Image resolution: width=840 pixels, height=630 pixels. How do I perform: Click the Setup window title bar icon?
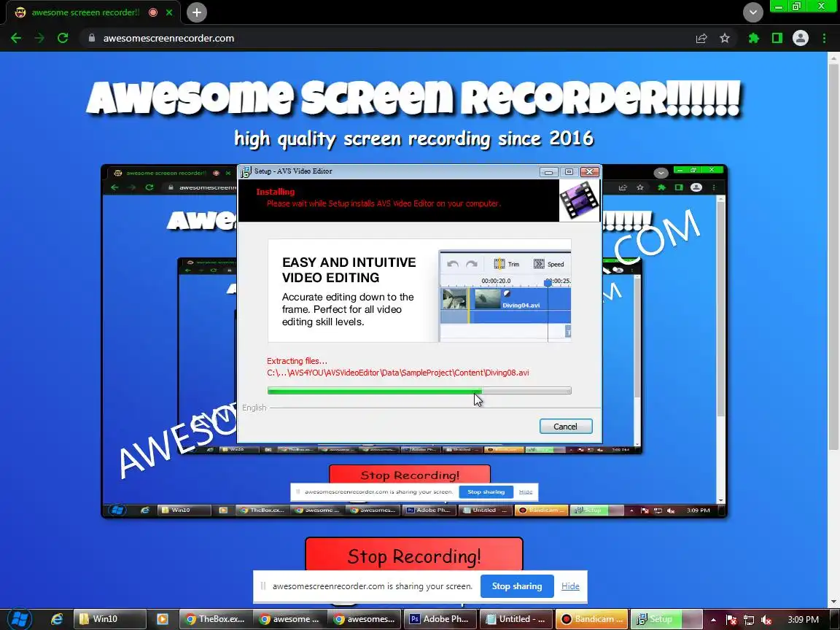246,171
